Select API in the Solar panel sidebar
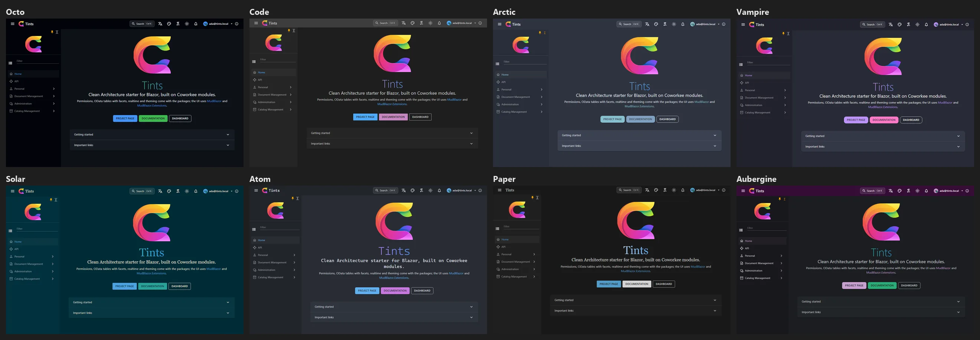 pyautogui.click(x=33, y=249)
